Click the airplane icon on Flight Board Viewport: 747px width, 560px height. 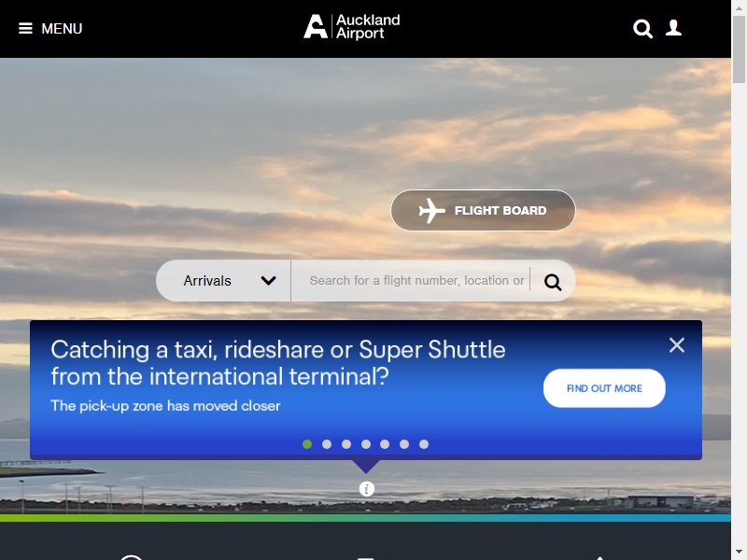(431, 211)
